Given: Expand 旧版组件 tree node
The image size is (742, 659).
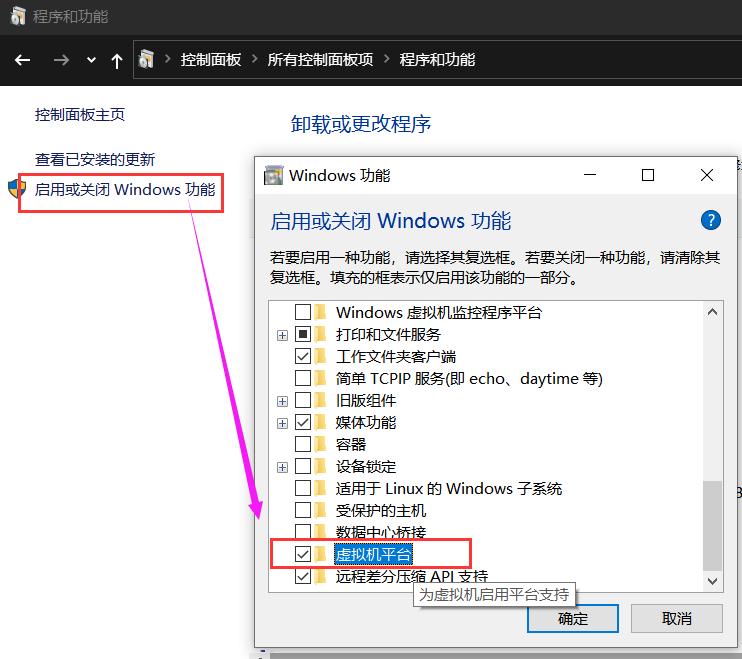Looking at the screenshot, I should point(283,401).
